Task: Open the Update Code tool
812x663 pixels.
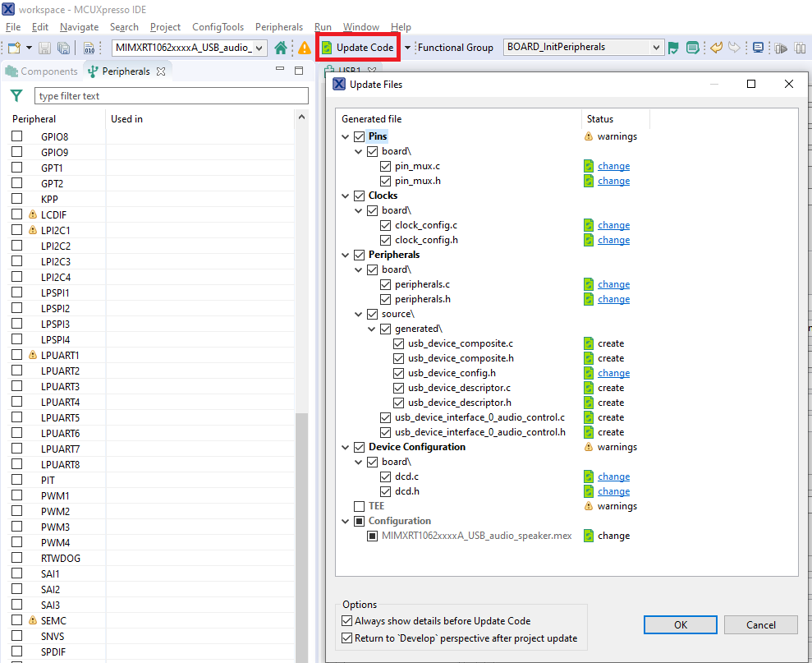Action: pyautogui.click(x=357, y=47)
